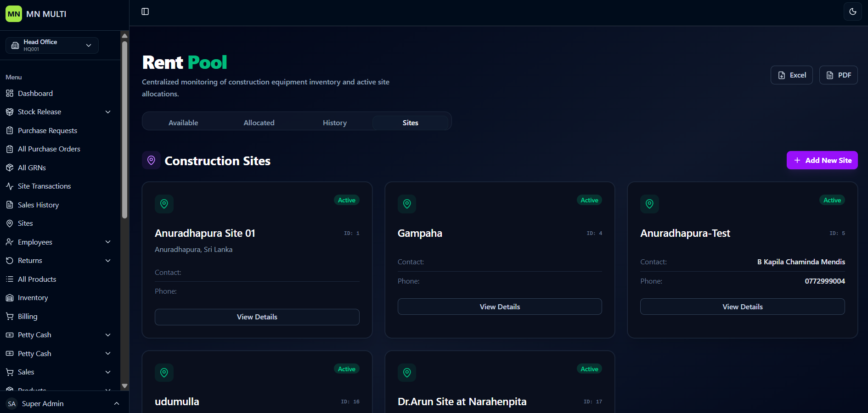The image size is (868, 413).
Task: Toggle the sidebar panel icon
Action: 145,11
